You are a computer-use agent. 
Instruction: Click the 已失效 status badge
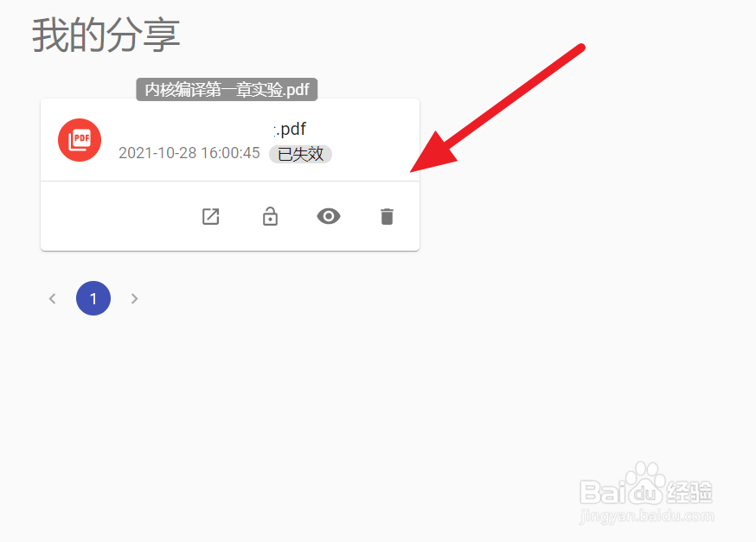pyautogui.click(x=300, y=154)
